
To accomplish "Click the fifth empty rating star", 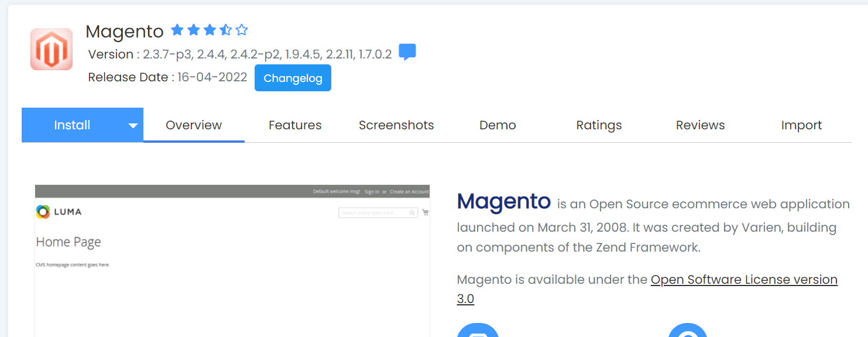I will tap(242, 30).
